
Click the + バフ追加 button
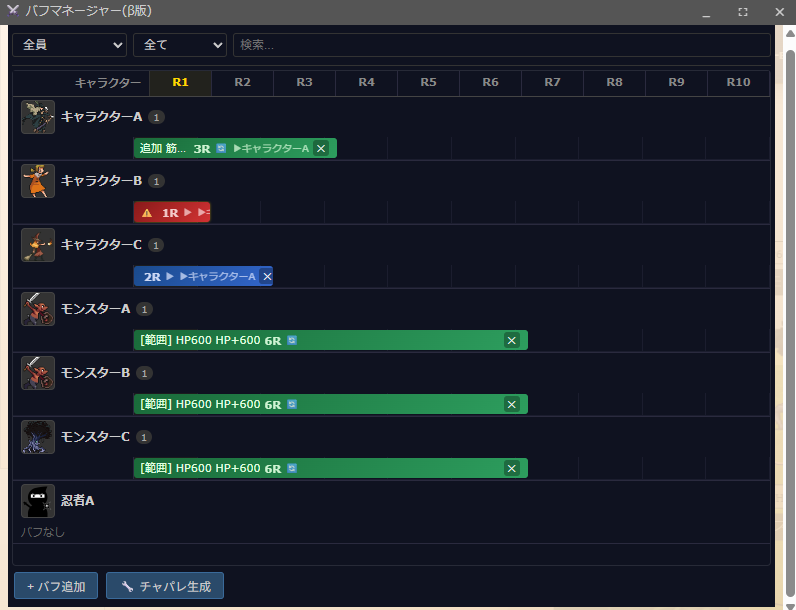56,586
